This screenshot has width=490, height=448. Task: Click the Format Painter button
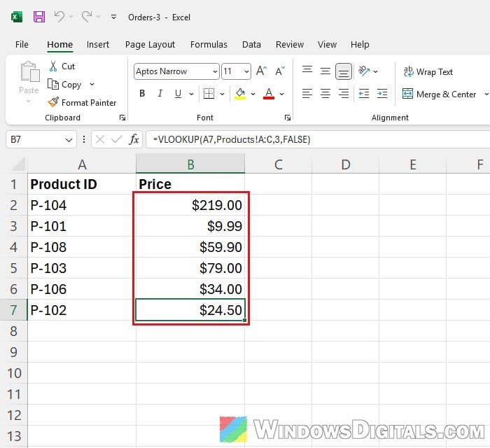click(82, 102)
